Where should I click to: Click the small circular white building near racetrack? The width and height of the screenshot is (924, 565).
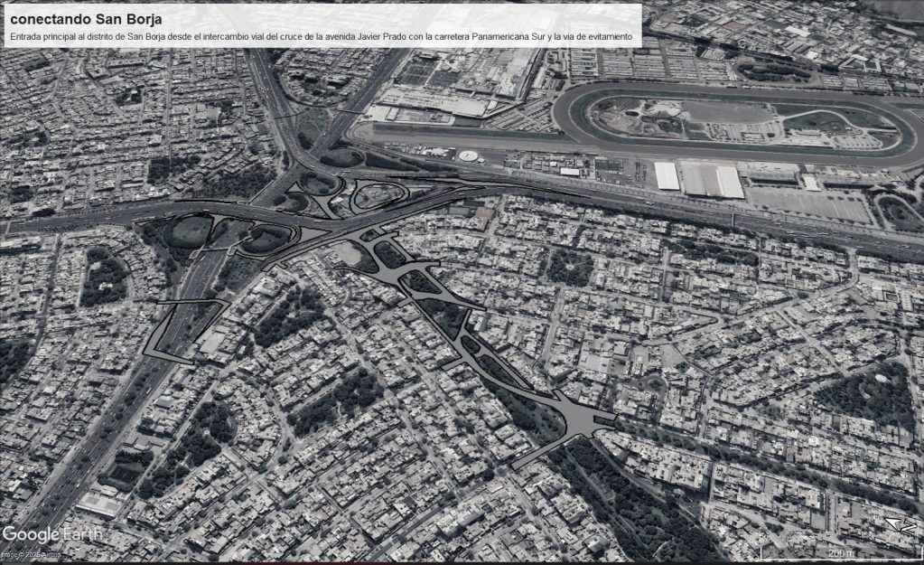point(468,155)
